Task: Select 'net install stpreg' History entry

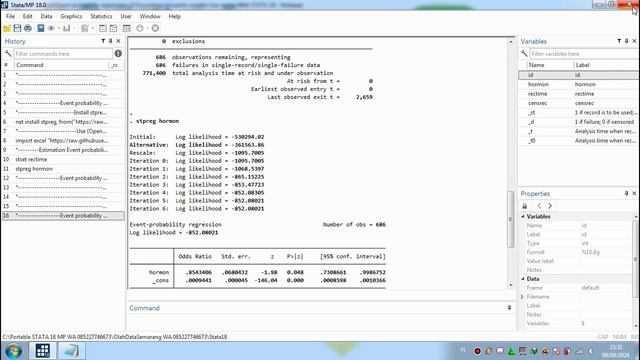Action: 63,122
